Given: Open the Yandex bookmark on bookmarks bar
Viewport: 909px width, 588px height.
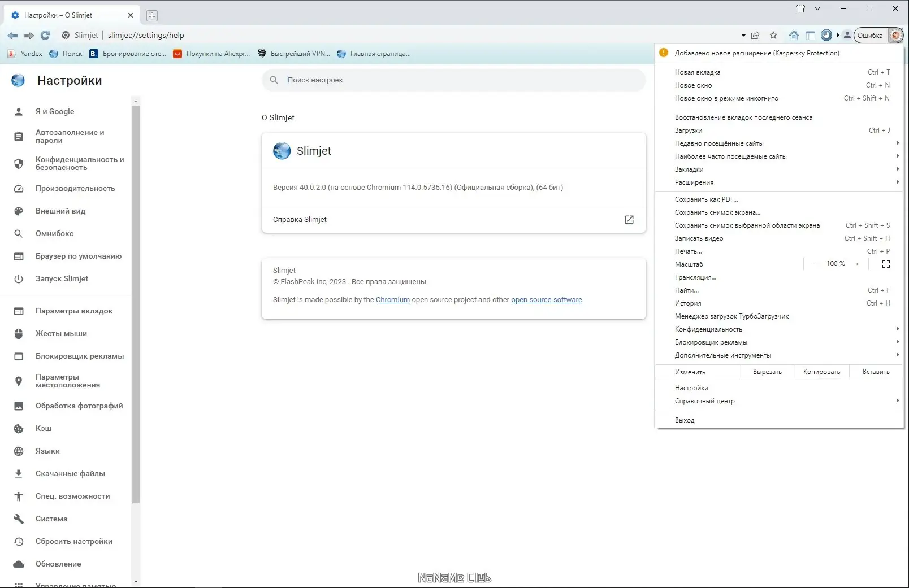Looking at the screenshot, I should pyautogui.click(x=25, y=54).
